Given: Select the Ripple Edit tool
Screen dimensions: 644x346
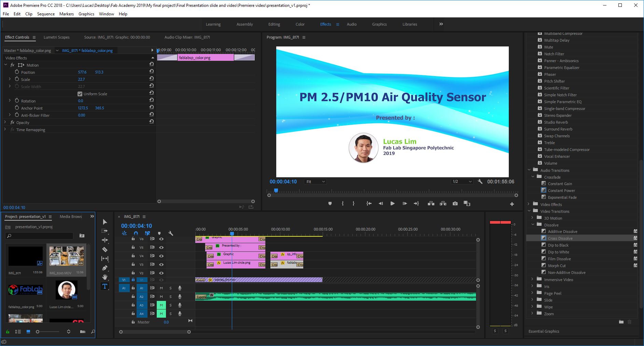Looking at the screenshot, I should [x=105, y=240].
